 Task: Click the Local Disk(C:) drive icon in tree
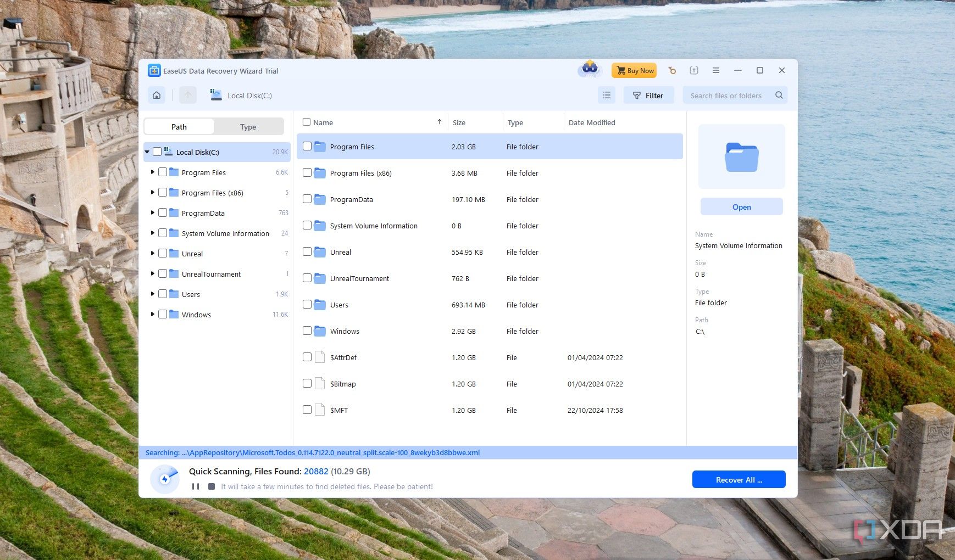tap(169, 152)
